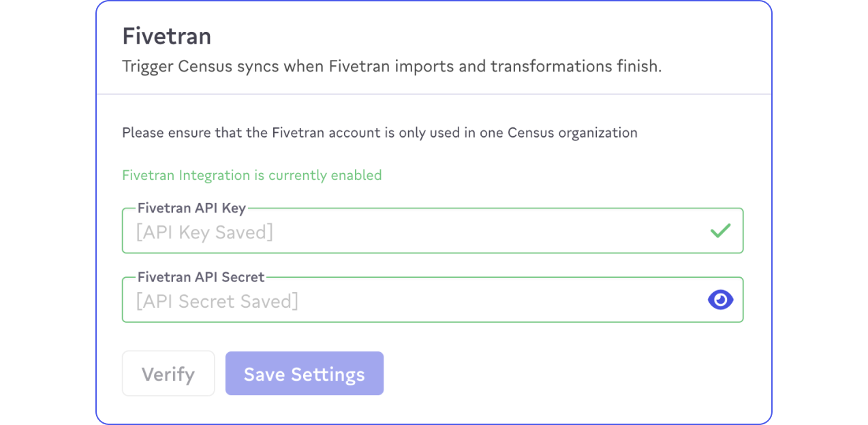Click the green checkmark in API Key field
868x425 pixels.
[x=720, y=231]
